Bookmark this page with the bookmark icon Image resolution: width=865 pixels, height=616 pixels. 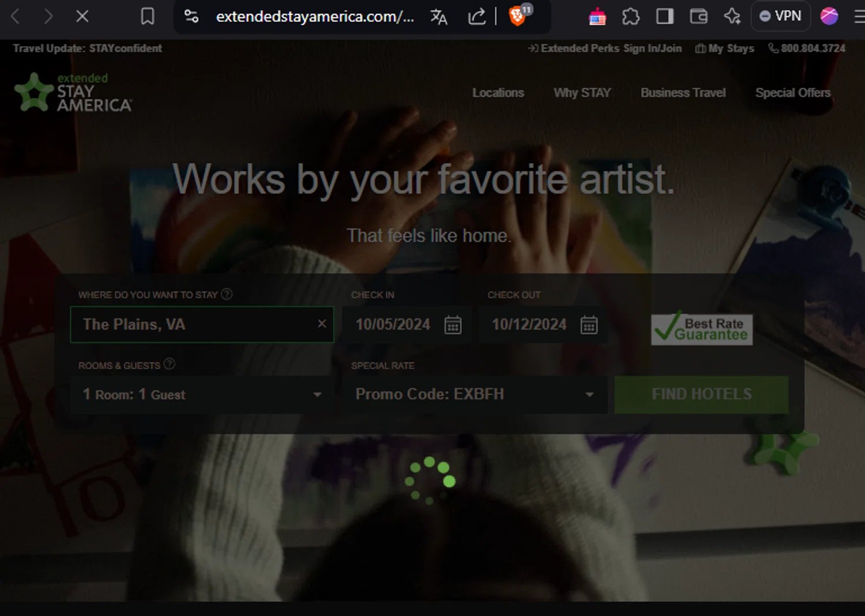pyautogui.click(x=148, y=16)
